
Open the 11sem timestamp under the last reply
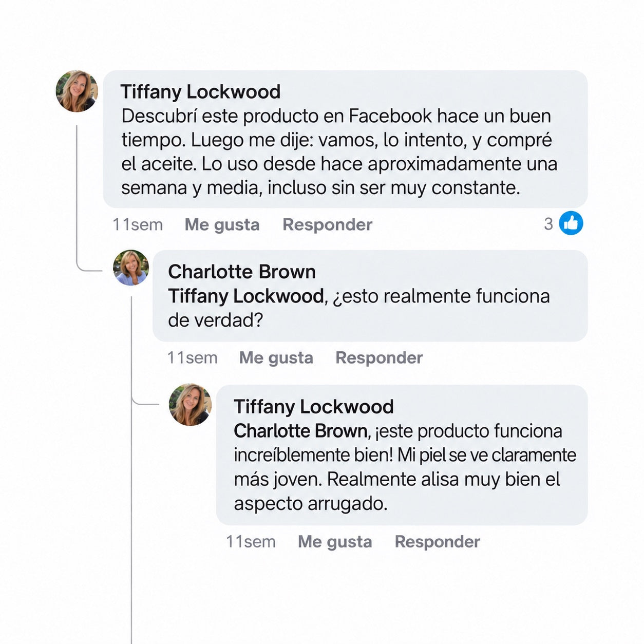[251, 541]
